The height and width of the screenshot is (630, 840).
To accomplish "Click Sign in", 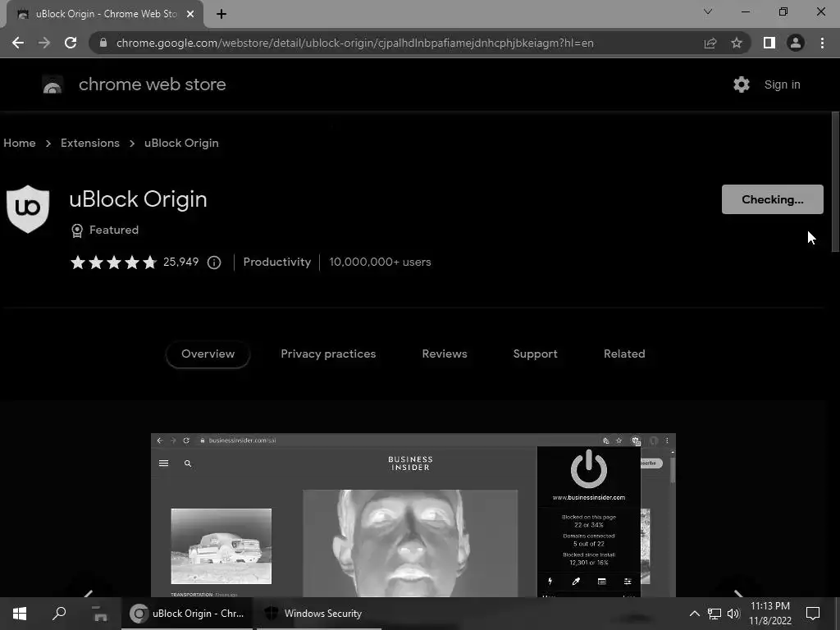I will coord(782,84).
